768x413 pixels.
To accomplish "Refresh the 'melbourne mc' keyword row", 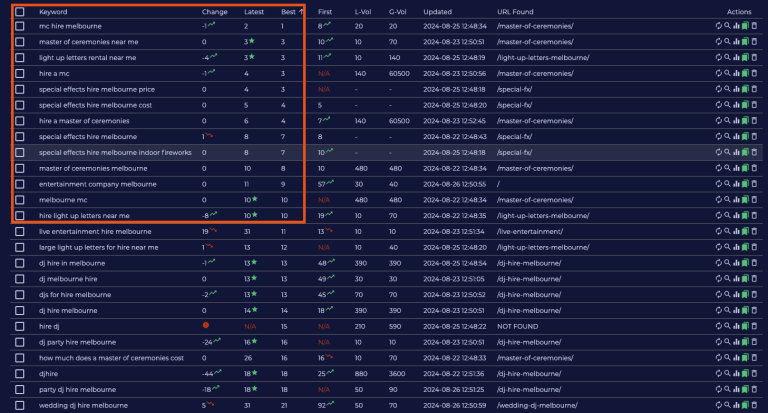I will point(719,199).
